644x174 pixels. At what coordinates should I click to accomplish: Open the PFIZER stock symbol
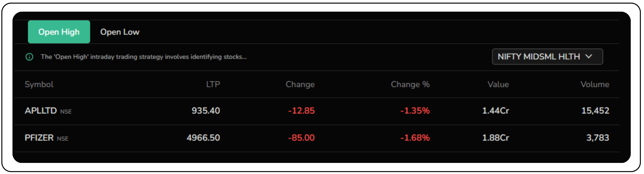tap(39, 137)
